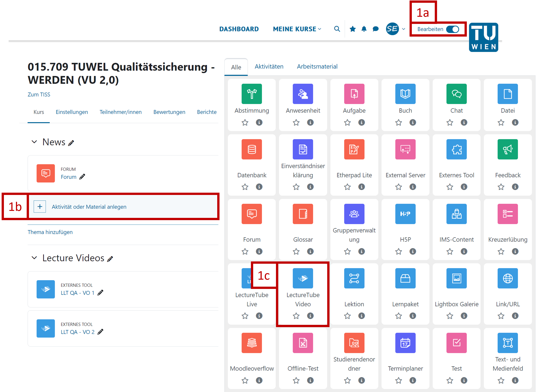Viewport: 542px width, 392px height.
Task: Select the Link/URL resource icon
Action: pyautogui.click(x=508, y=278)
